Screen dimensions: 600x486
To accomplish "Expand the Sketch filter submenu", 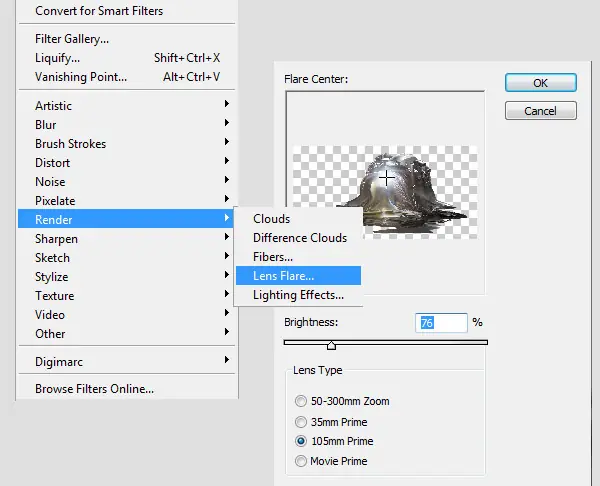I will 126,258.
